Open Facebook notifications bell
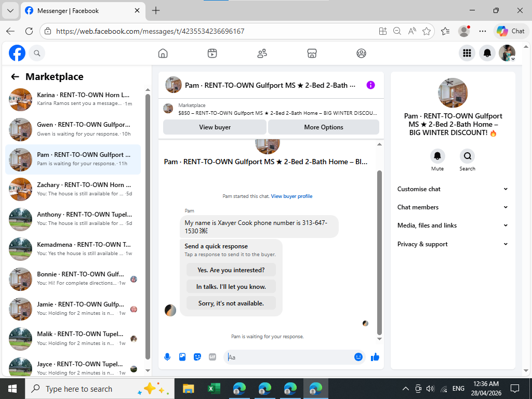Image resolution: width=532 pixels, height=399 pixels. pyautogui.click(x=487, y=53)
